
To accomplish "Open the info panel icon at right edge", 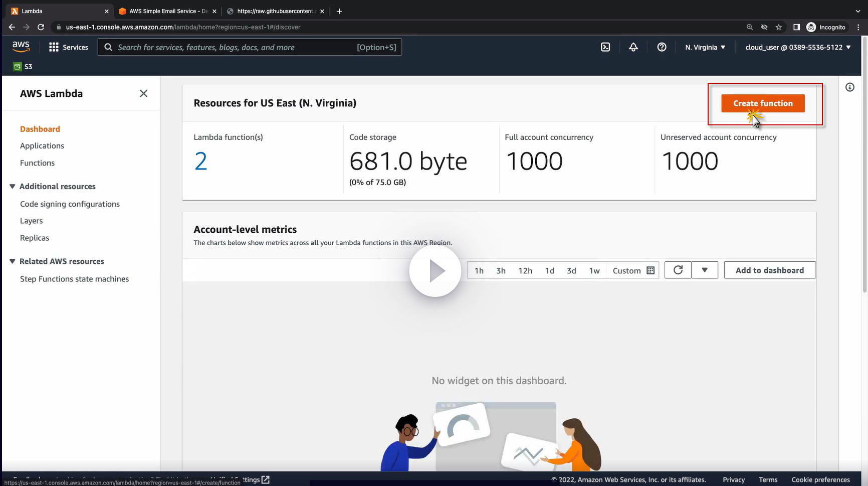I will (x=850, y=87).
